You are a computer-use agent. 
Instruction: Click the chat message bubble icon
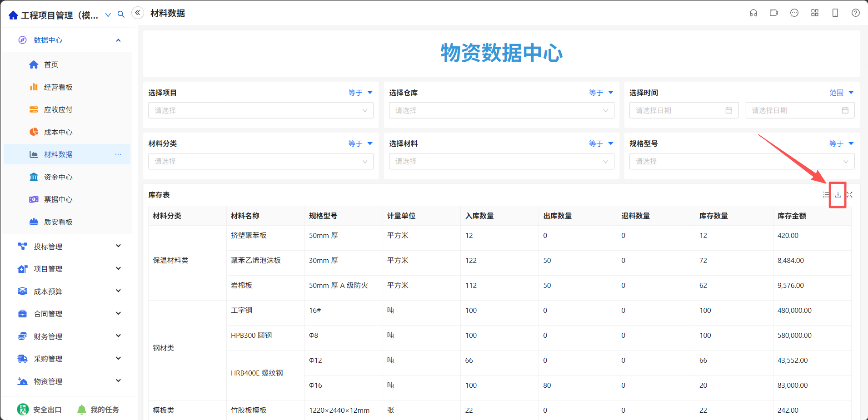click(x=794, y=13)
